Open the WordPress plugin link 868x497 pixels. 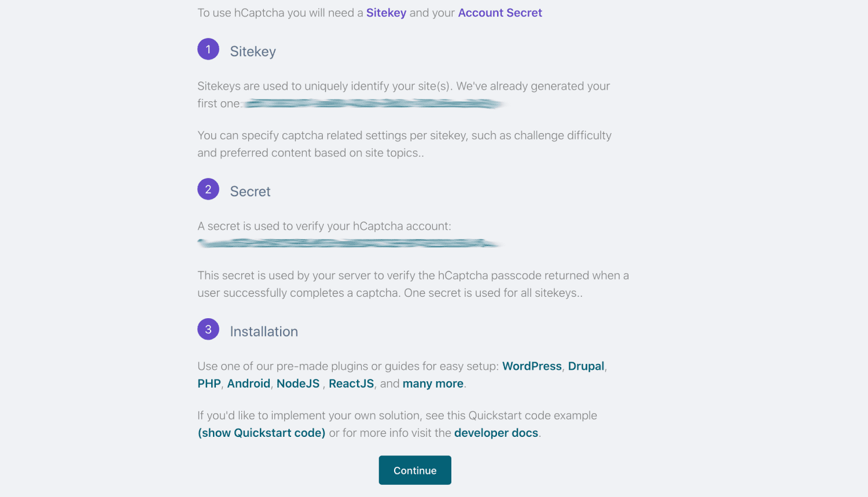coord(532,366)
